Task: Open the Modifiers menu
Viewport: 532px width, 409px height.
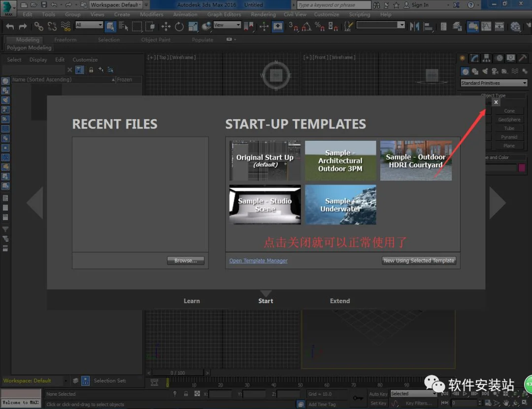Action: (x=152, y=14)
